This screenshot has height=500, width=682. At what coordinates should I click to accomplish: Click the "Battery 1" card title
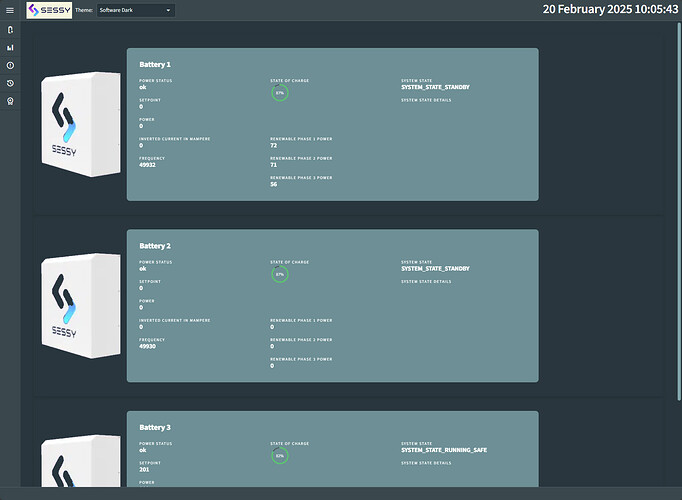[155, 64]
